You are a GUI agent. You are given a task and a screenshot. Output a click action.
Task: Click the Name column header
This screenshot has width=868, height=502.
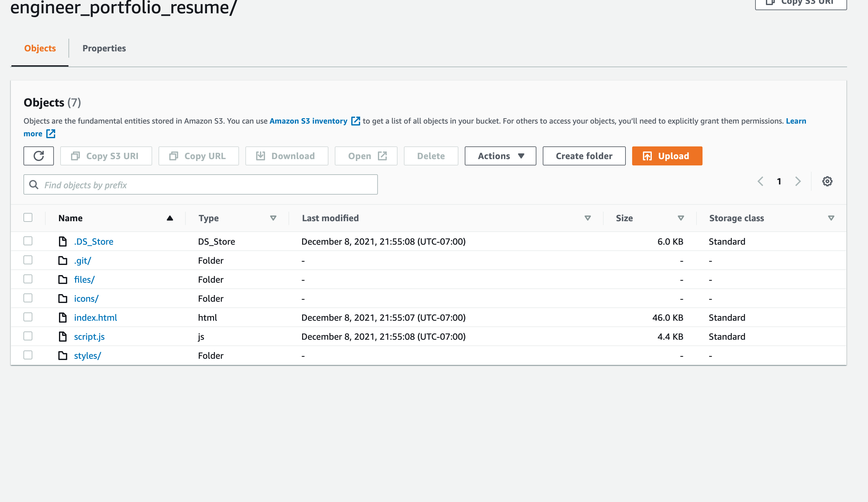[x=70, y=218]
